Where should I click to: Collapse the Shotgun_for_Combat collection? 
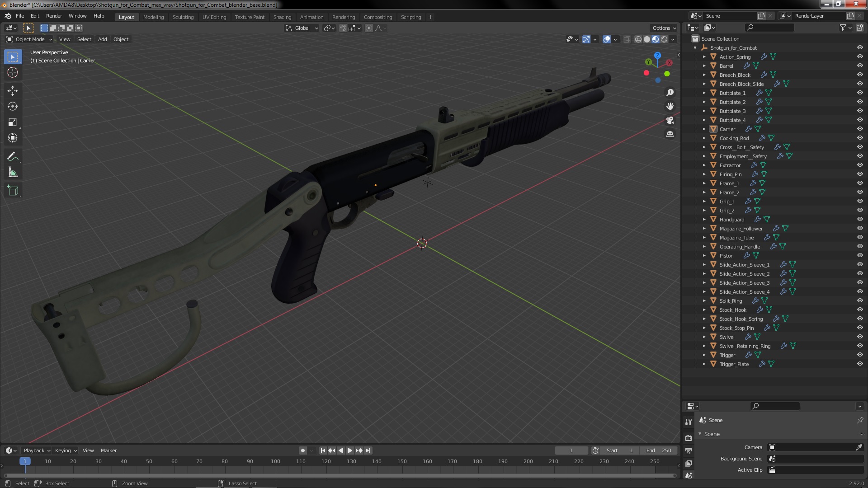(x=695, y=48)
